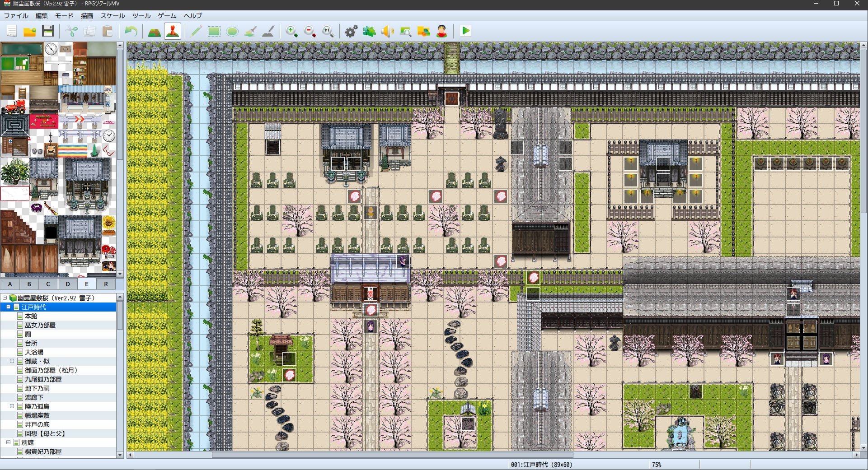Select the 巫女乃部屋 map
Screen dimensions: 868x470
[40, 325]
